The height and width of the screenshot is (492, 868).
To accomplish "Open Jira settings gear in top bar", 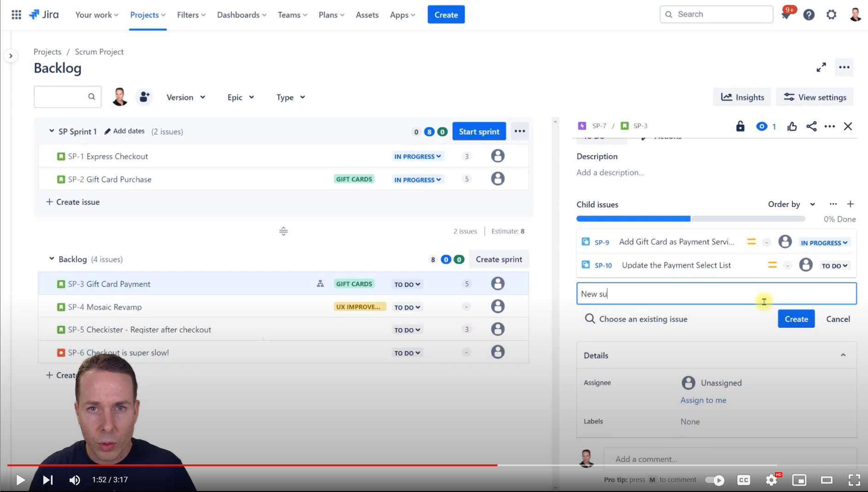I will pos(831,15).
